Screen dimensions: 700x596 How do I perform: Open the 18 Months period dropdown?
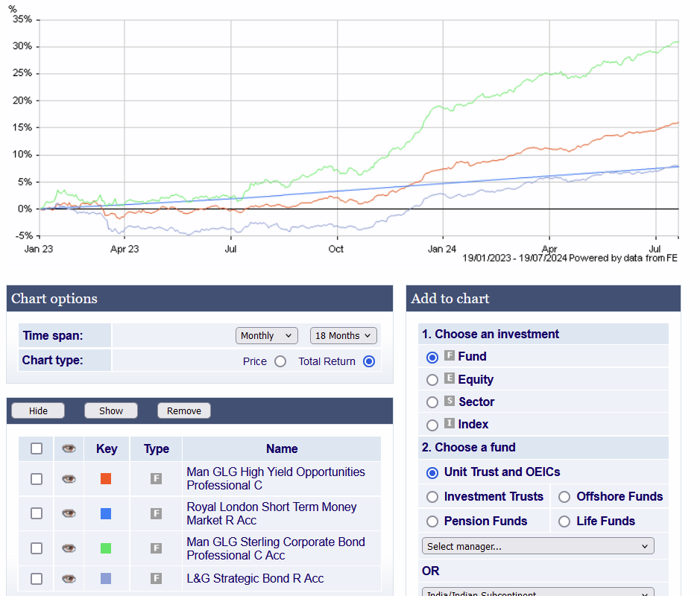pyautogui.click(x=344, y=336)
